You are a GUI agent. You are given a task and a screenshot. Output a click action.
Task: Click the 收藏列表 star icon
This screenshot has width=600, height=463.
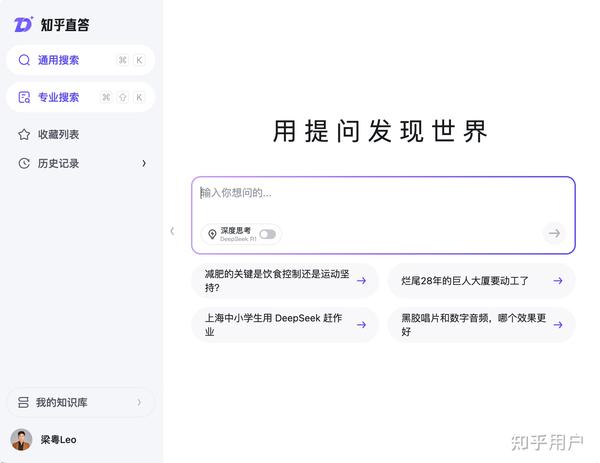pyautogui.click(x=24, y=134)
